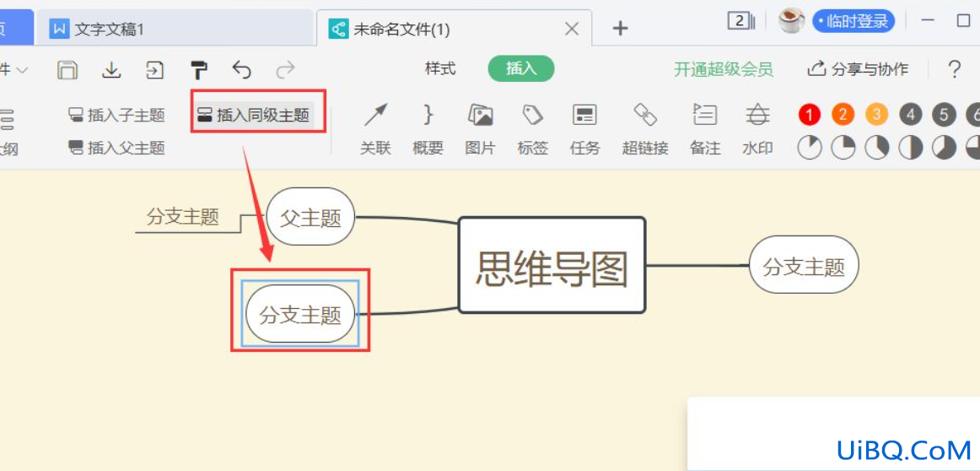Insert a hyperlink (超链接)
The height and width of the screenshot is (471, 980).
(x=645, y=129)
